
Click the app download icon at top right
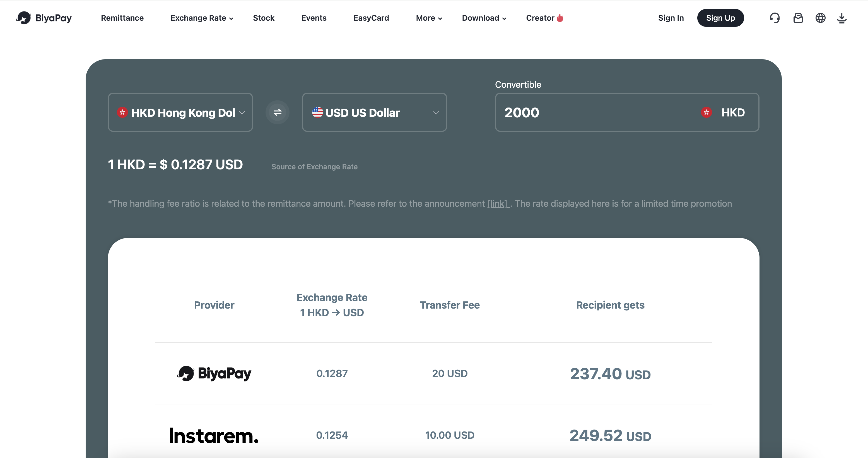842,18
